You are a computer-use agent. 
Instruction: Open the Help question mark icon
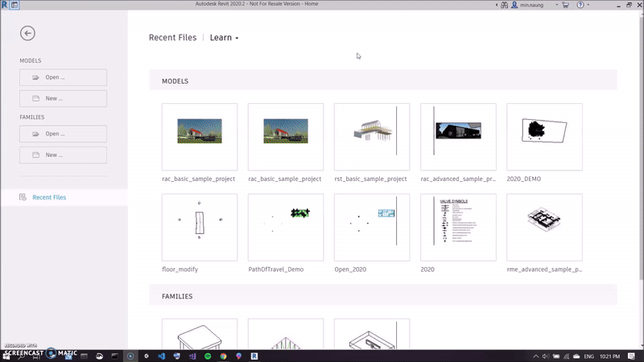pyautogui.click(x=580, y=4)
